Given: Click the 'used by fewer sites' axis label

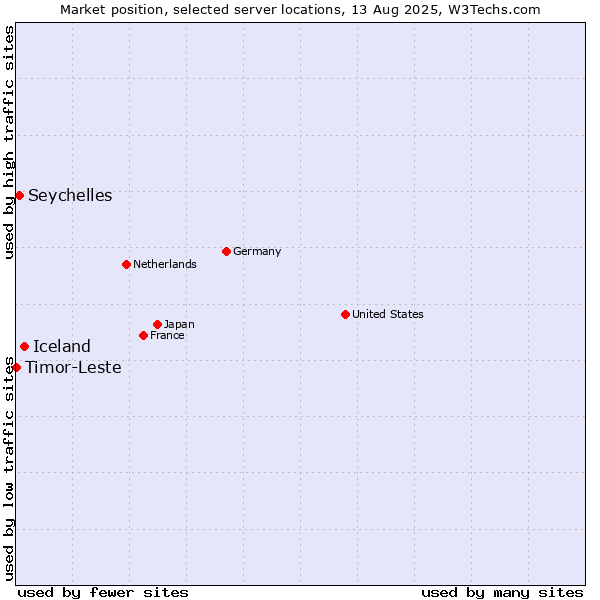Looking at the screenshot, I should (x=103, y=593).
